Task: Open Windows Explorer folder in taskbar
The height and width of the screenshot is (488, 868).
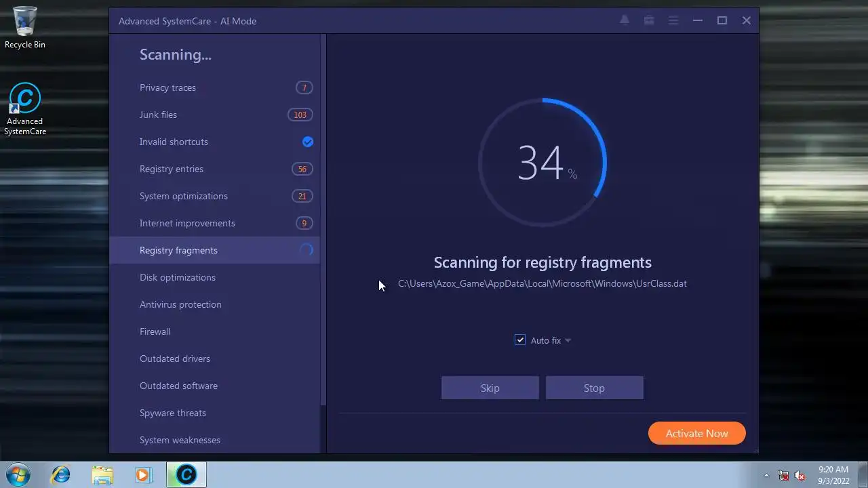Action: click(x=102, y=474)
